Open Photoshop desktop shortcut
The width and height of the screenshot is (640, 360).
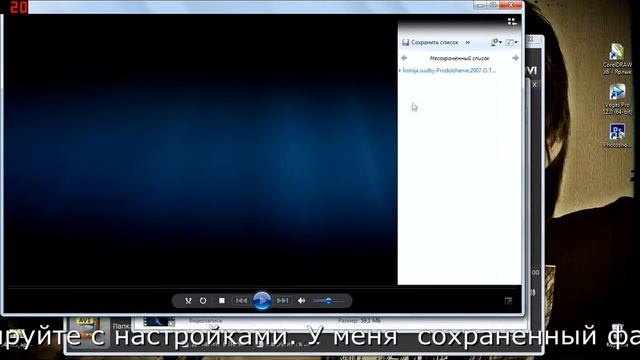tap(617, 136)
